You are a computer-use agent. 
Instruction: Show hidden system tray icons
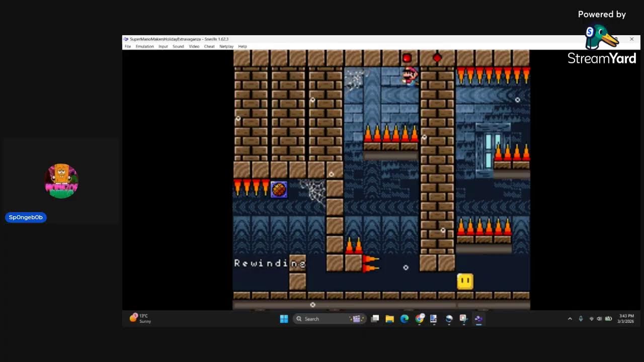click(570, 319)
